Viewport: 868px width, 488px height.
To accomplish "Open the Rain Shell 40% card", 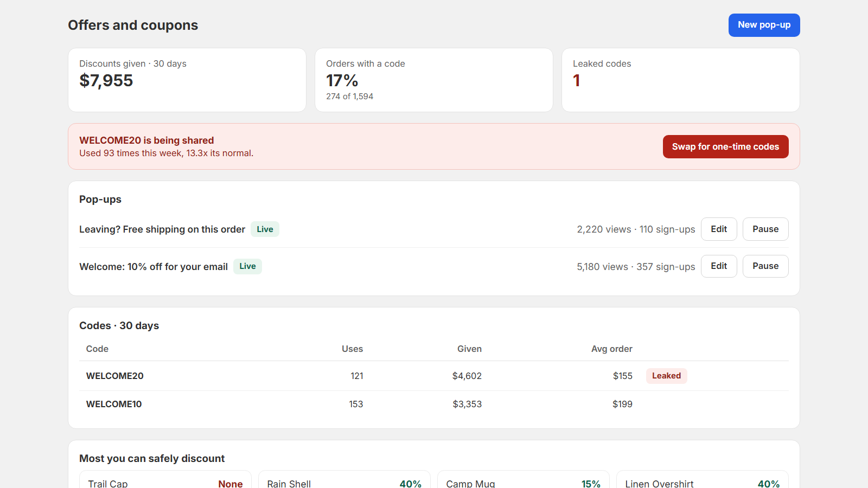I will 344,480.
